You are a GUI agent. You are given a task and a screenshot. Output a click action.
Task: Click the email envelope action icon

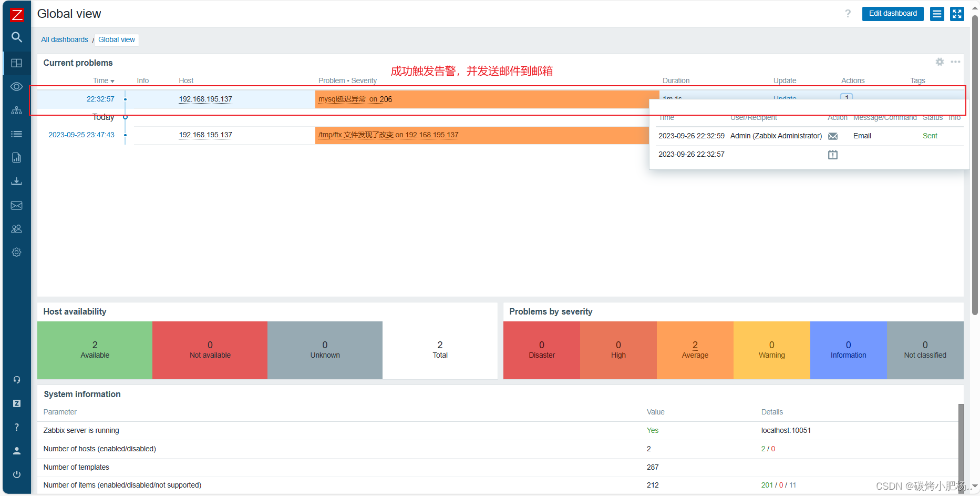(x=833, y=136)
